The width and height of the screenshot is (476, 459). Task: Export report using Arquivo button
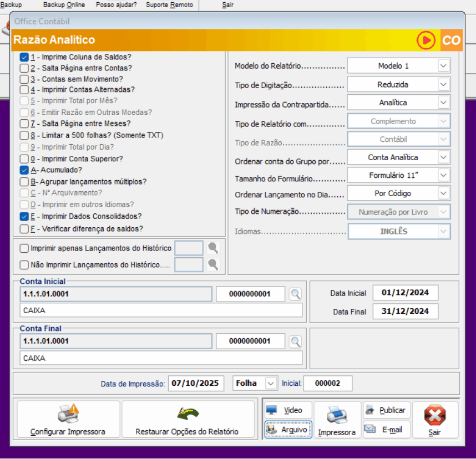tap(288, 429)
